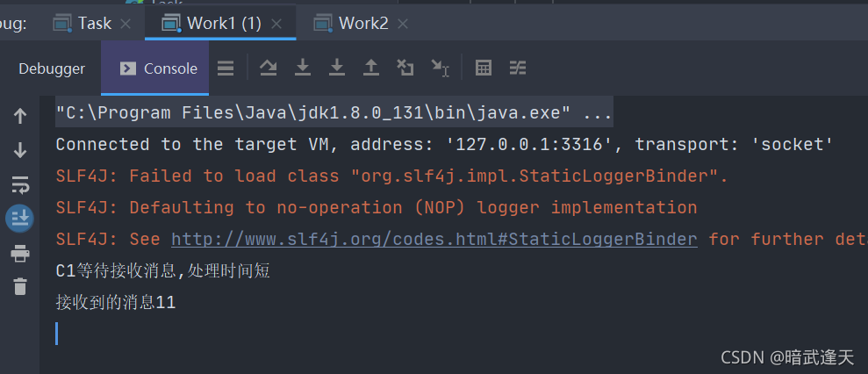Screen dimensions: 868x374
Task: Click the down arrow in console gutter
Action: (x=20, y=150)
